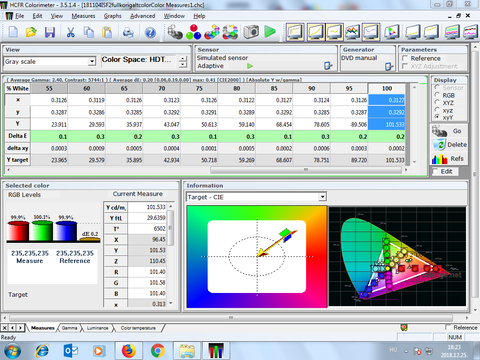Click Current Measure list scroll-up arrow
Screen dimensions: 480x360
click(171, 206)
